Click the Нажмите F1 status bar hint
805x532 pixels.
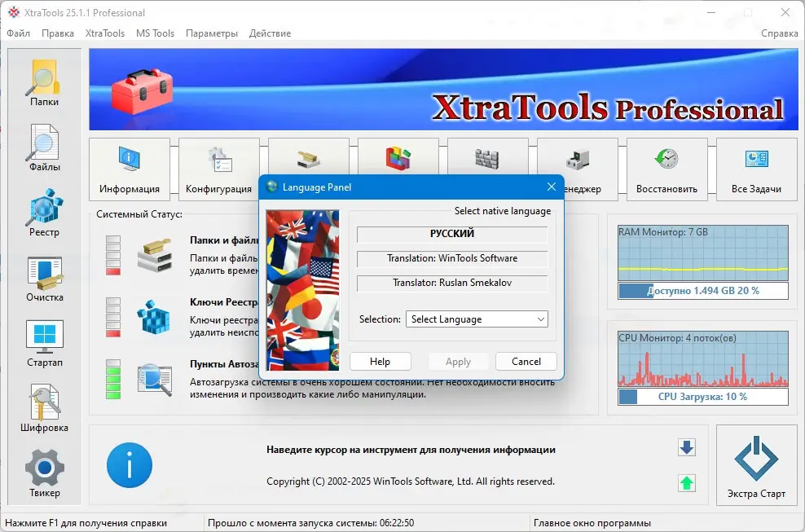coord(86,523)
